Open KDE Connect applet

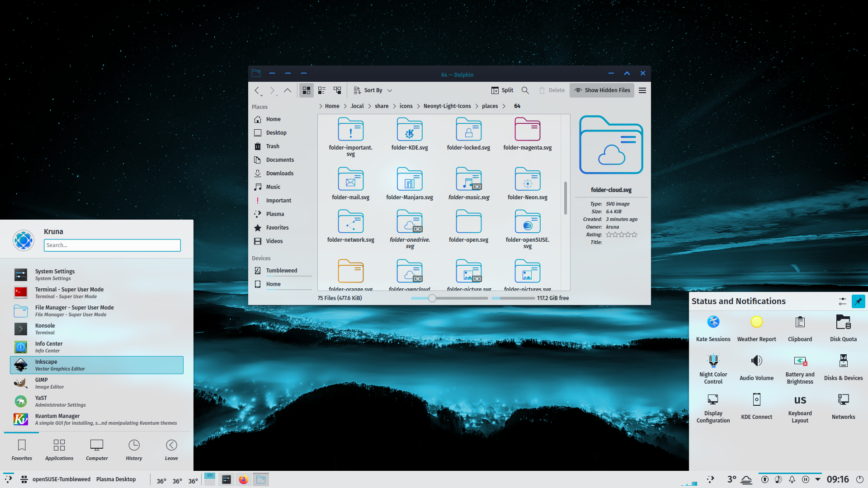click(757, 406)
